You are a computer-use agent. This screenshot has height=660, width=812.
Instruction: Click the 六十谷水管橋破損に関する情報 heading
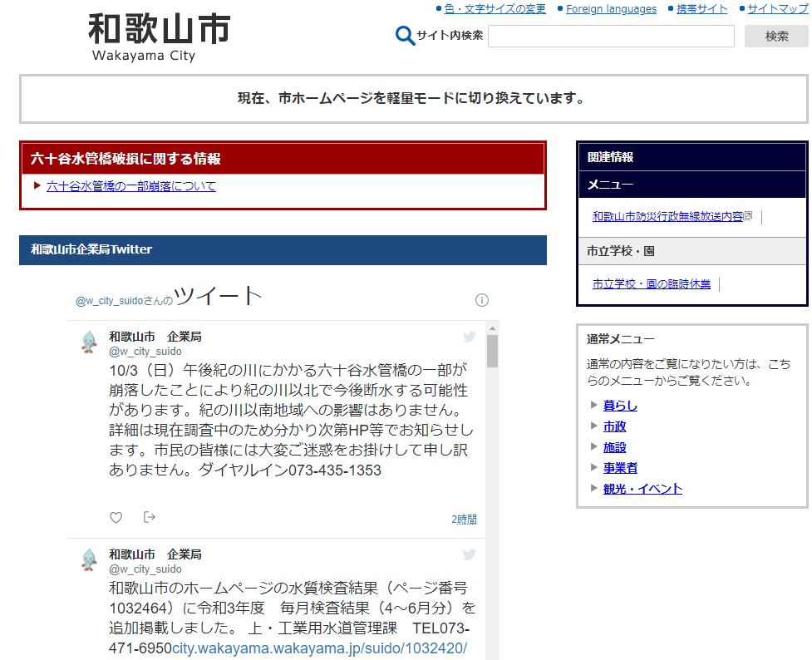[x=125, y=159]
